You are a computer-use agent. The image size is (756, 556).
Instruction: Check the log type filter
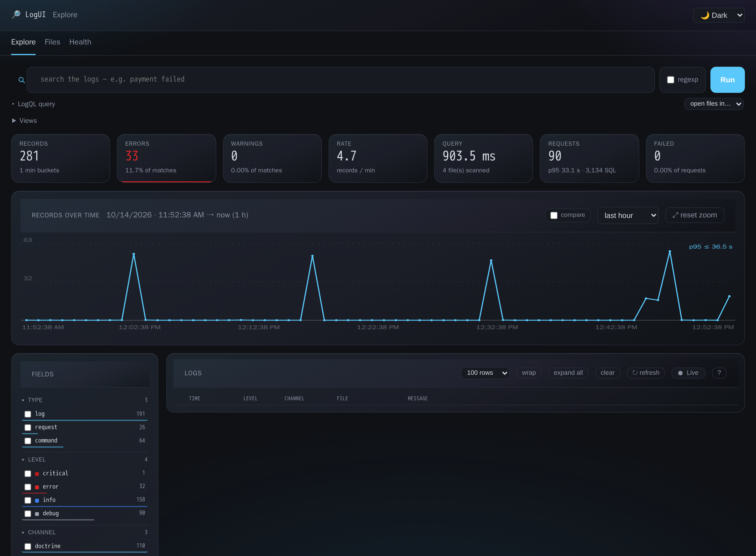(28, 414)
